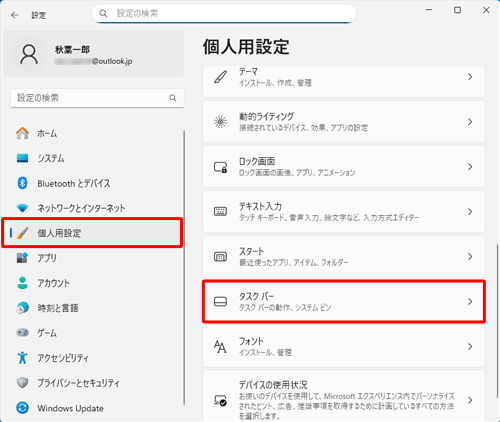This screenshot has width=500, height=422.
Task: Click テキスト入力 title text
Action: pos(260,206)
